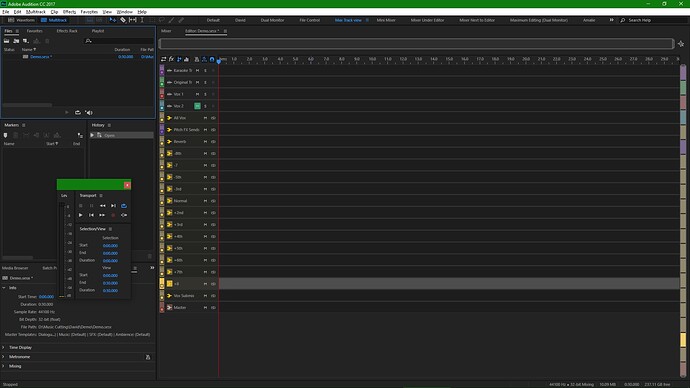Select the Move tool in top toolbar
Image resolution: width=690 pixels, height=388 pixels.
113,20
